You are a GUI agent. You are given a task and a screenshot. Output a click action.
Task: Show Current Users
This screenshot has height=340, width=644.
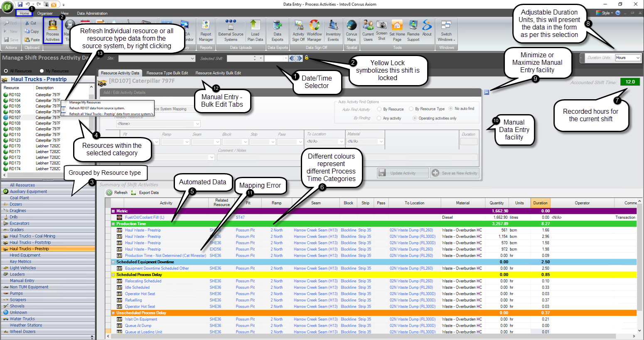[x=368, y=30]
